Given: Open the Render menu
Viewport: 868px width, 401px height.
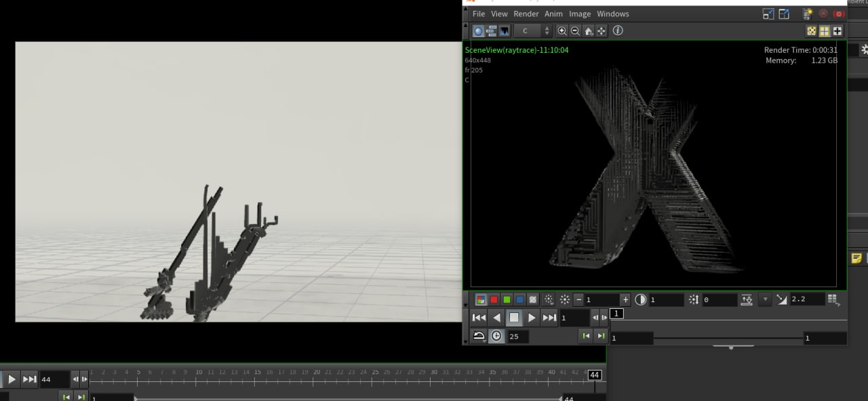Looking at the screenshot, I should pos(526,14).
